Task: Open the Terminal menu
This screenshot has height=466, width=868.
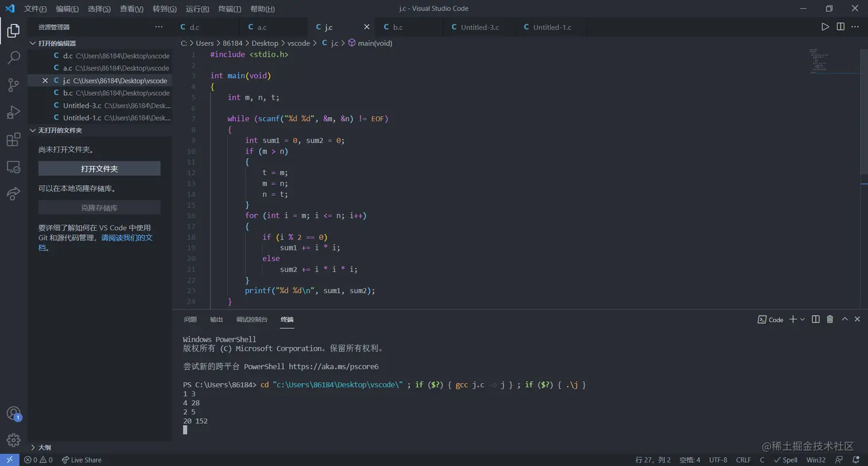Action: tap(230, 9)
